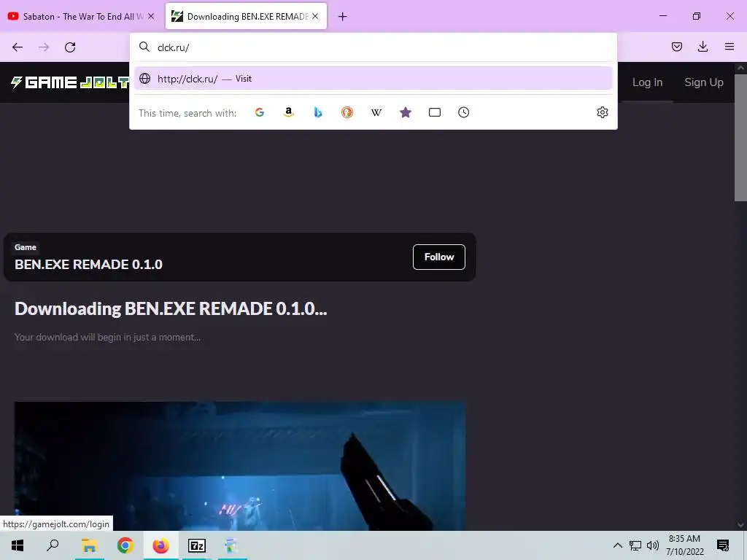This screenshot has height=560, width=747.
Task: Open the Save to Pocket icon
Action: (676, 47)
